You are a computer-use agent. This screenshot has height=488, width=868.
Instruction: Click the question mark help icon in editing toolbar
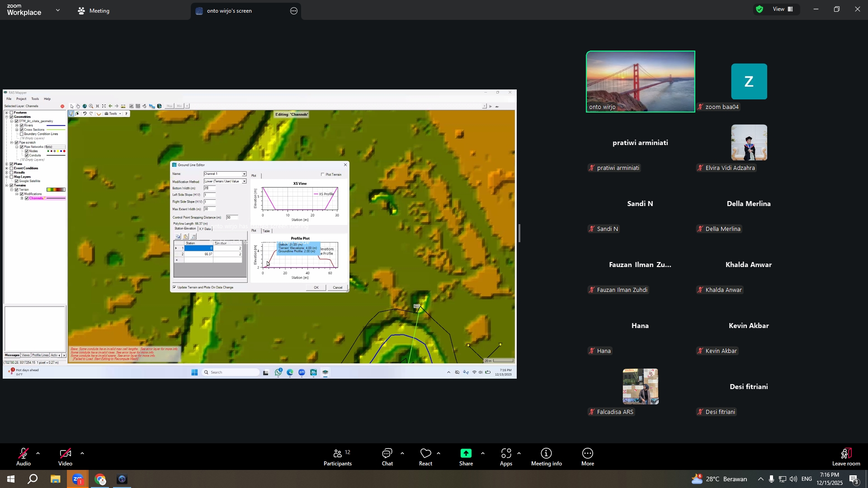pos(126,114)
